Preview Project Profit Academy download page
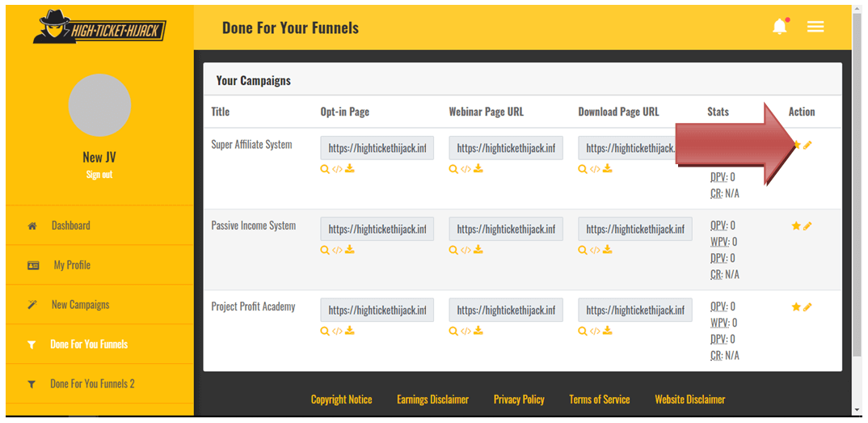The image size is (868, 423). (x=583, y=331)
